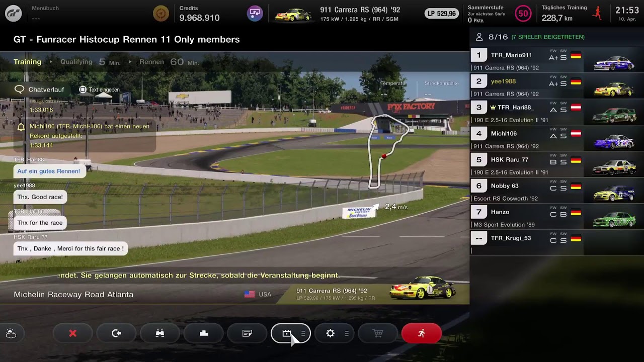The width and height of the screenshot is (644, 362).
Task: Click the greyed-out shopping cart button
Action: click(378, 333)
